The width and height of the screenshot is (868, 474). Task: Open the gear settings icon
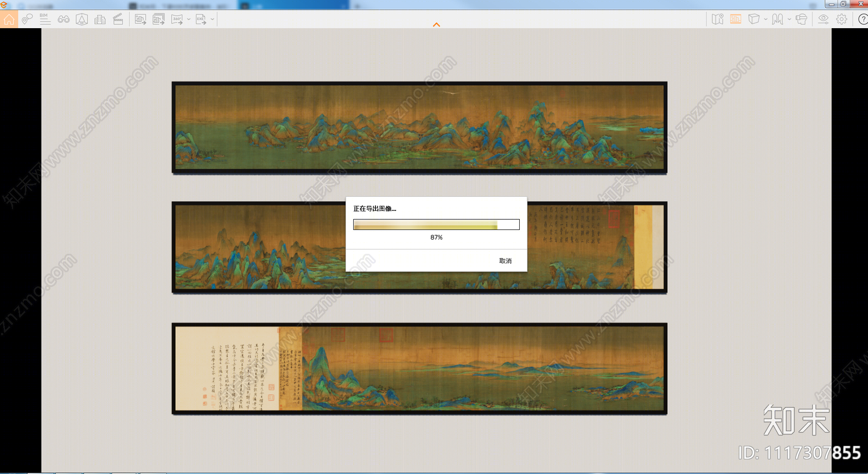click(x=841, y=20)
